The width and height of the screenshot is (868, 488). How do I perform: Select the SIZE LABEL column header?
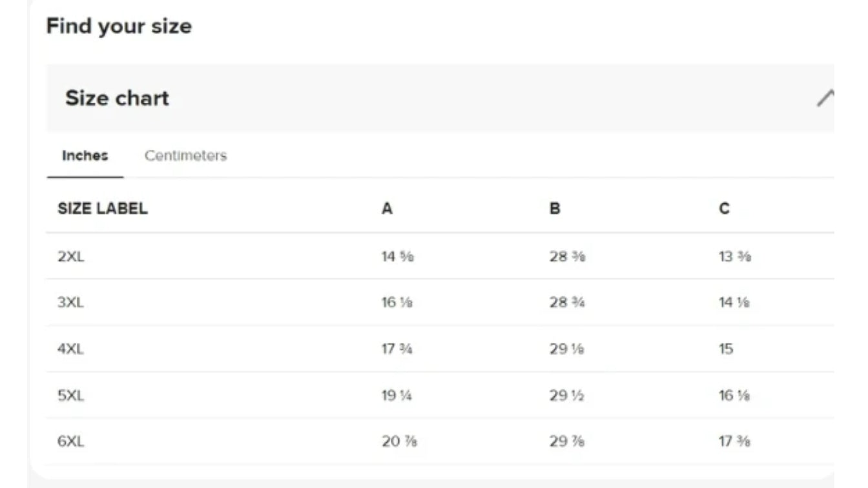click(x=103, y=208)
